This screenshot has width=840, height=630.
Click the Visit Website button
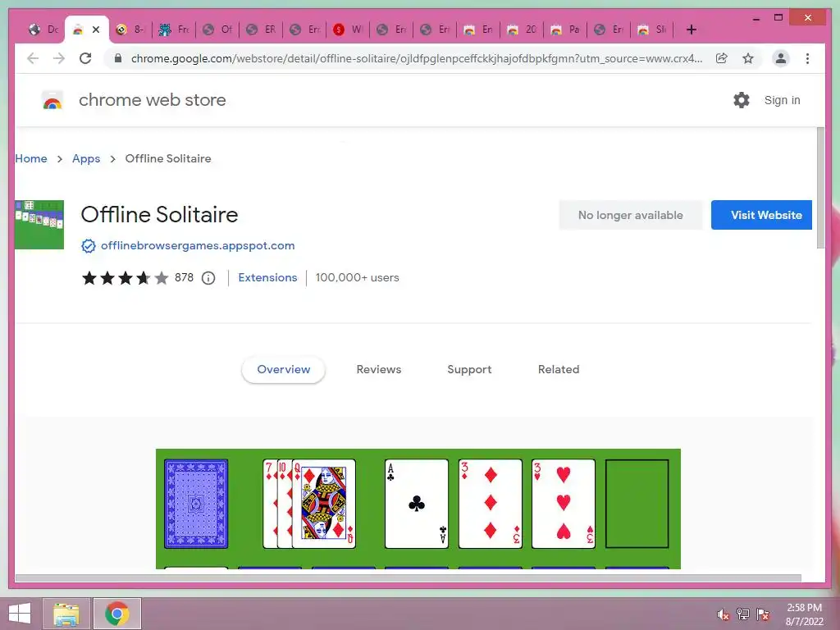[x=761, y=215]
